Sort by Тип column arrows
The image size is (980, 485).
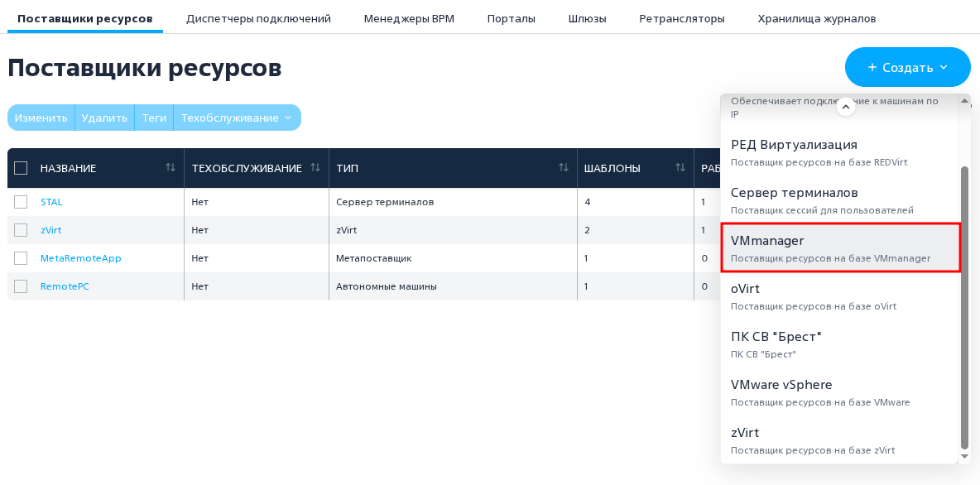pyautogui.click(x=563, y=167)
